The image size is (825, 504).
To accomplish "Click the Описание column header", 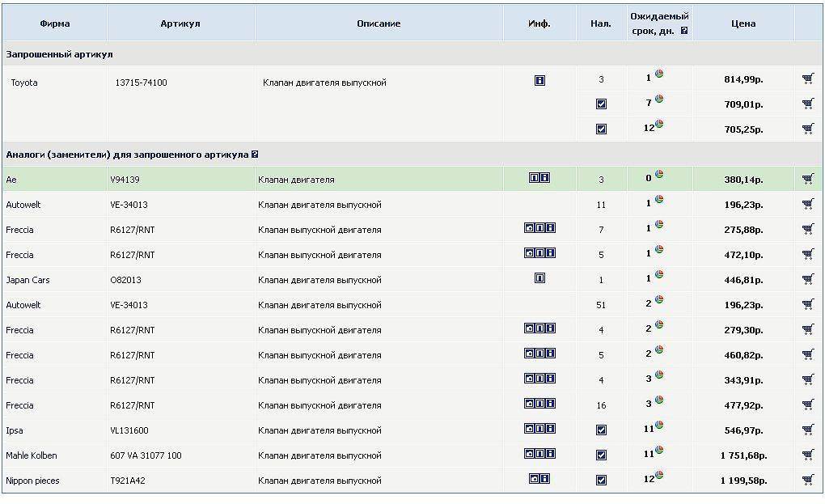I will [x=379, y=23].
